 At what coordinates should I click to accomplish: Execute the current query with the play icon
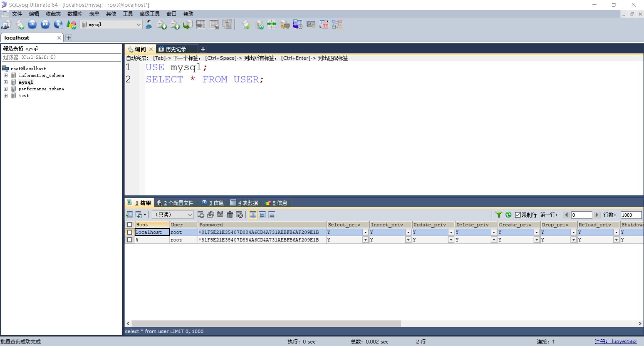(32, 25)
